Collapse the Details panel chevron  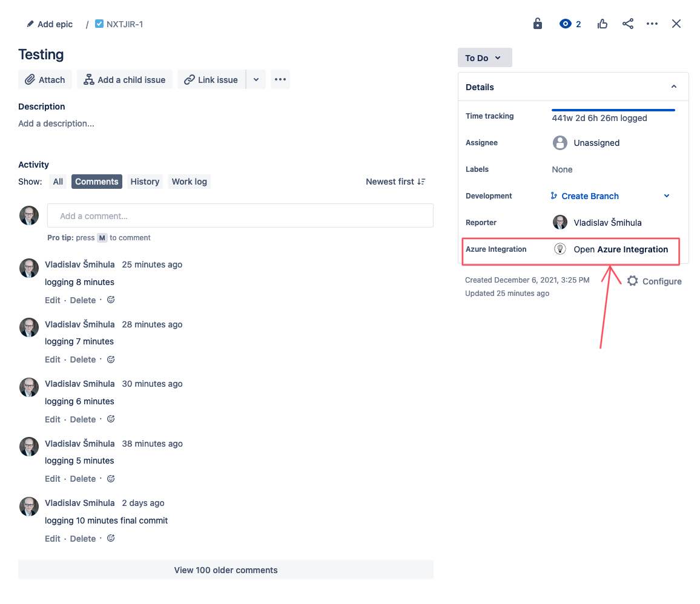point(674,87)
